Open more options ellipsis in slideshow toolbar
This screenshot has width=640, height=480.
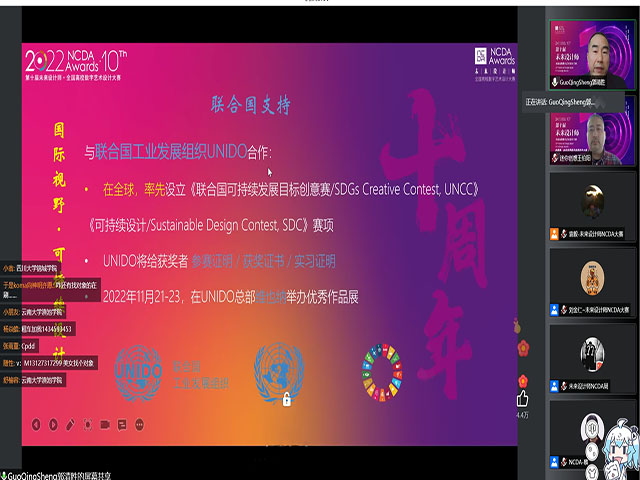(x=139, y=425)
